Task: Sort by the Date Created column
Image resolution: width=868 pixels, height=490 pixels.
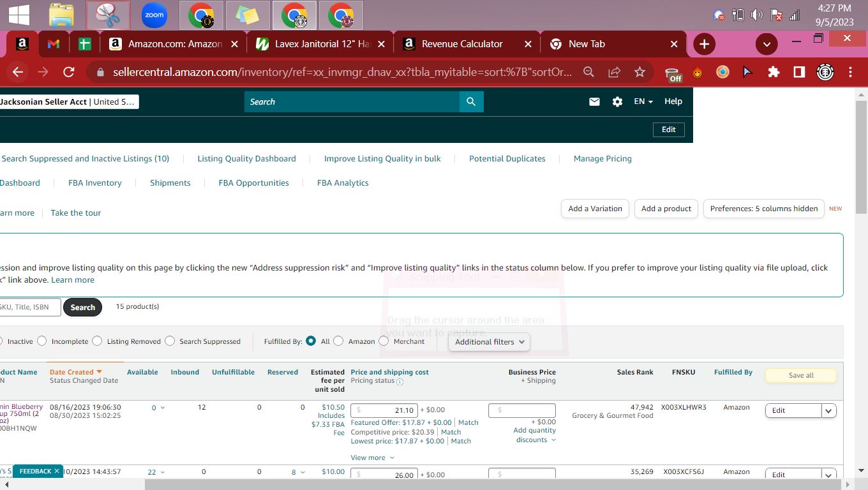Action: click(x=75, y=372)
